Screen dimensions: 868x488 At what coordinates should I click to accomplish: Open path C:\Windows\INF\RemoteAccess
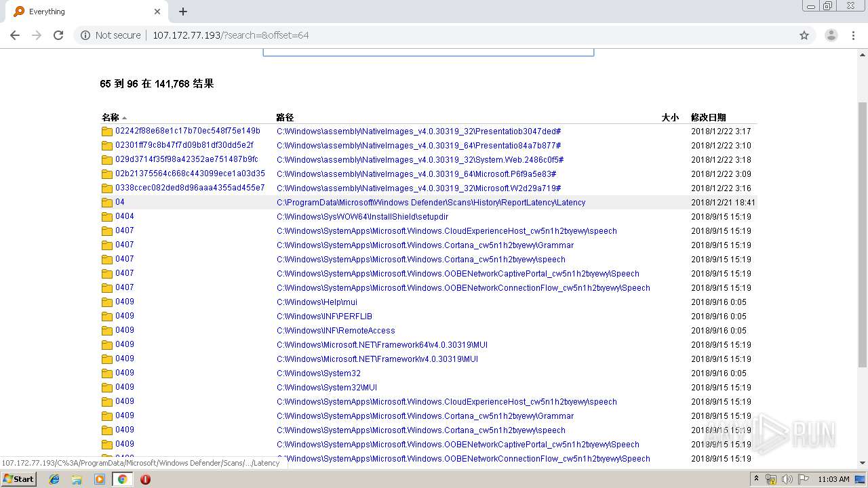click(x=336, y=331)
